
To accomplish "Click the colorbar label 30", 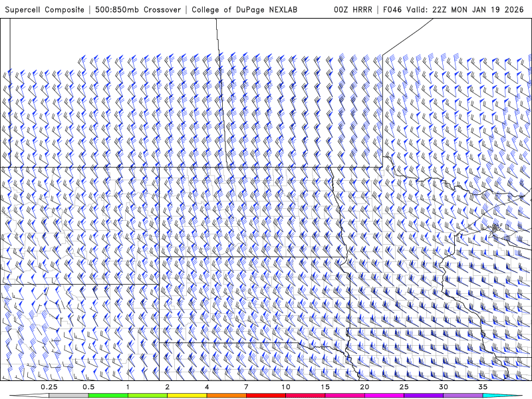I will click(443, 387).
